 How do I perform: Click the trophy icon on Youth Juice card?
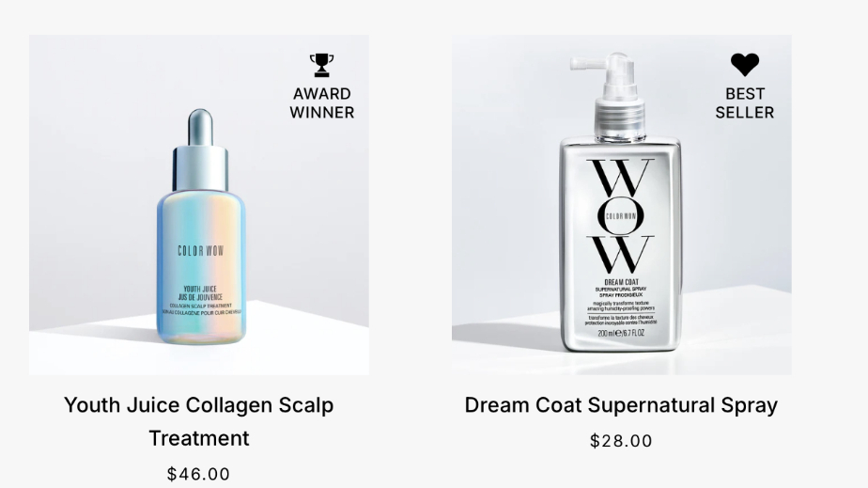point(321,66)
